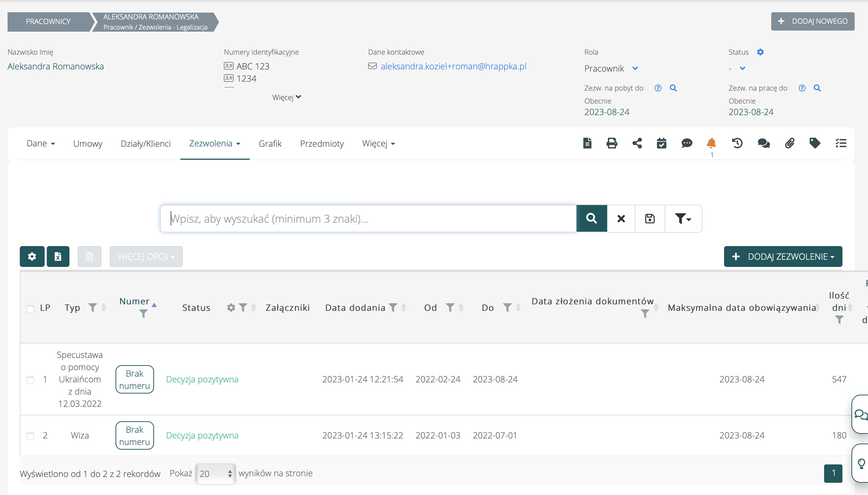Toggle the select-all checkbox in header
This screenshot has height=495, width=868.
point(31,309)
